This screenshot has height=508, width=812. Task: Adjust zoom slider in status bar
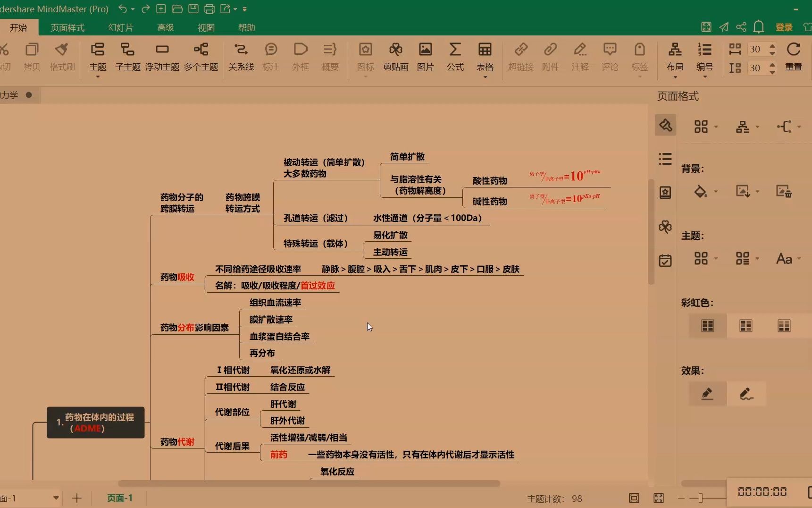[701, 498]
